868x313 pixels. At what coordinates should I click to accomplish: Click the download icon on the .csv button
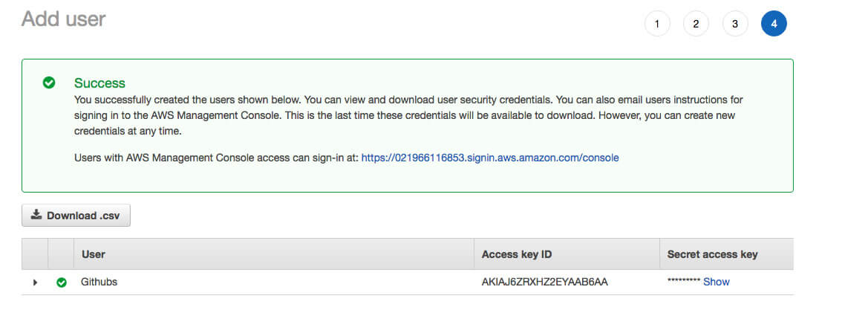36,215
